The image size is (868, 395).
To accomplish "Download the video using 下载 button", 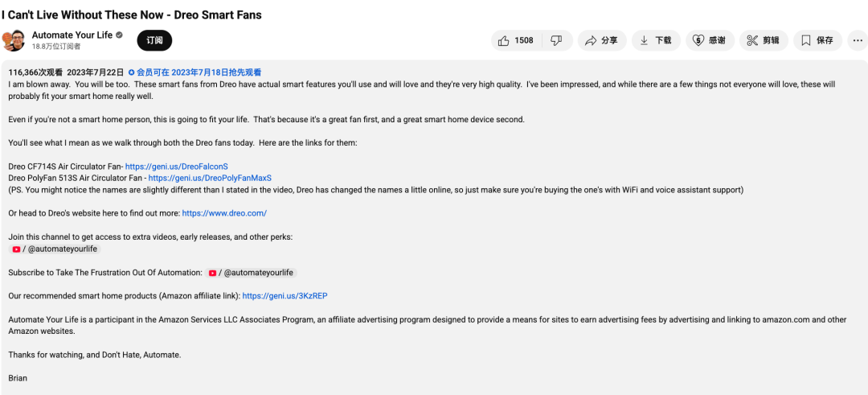I will click(x=656, y=40).
